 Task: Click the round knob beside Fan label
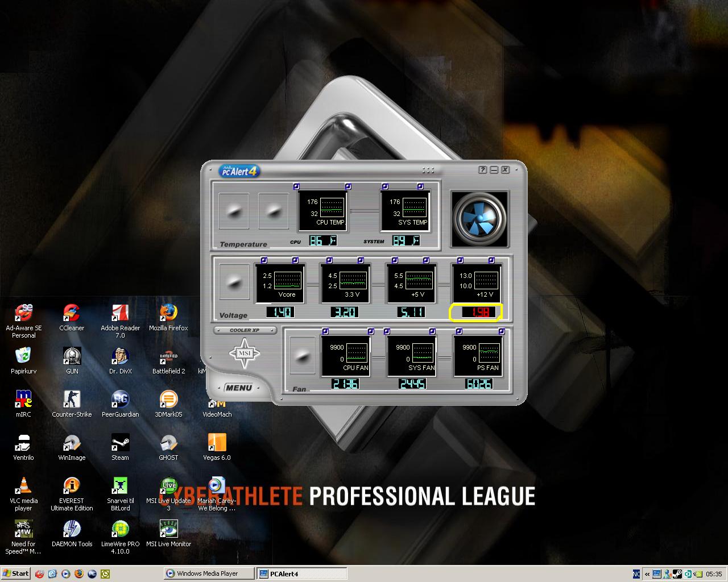pyautogui.click(x=303, y=356)
